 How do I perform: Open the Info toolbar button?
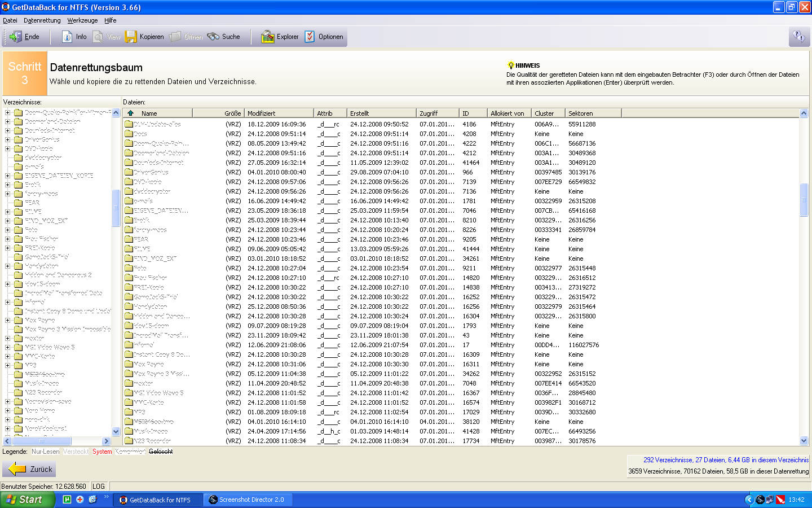tap(74, 37)
